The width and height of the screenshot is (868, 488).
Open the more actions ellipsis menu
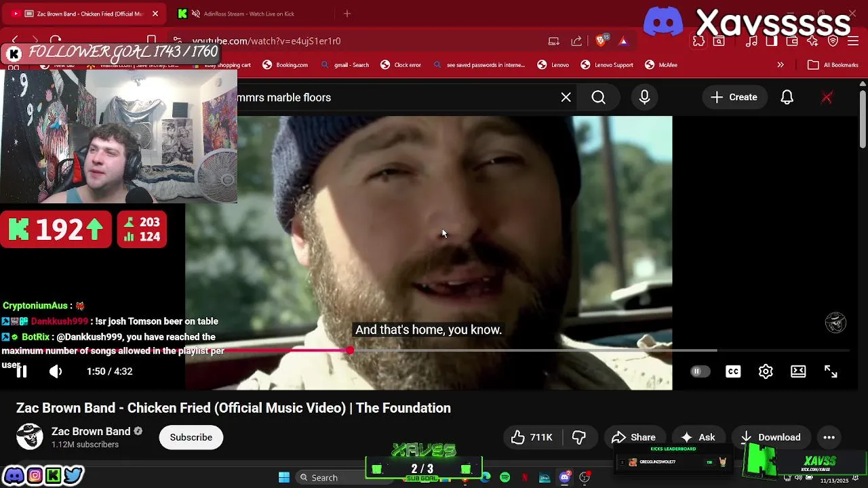click(x=829, y=437)
